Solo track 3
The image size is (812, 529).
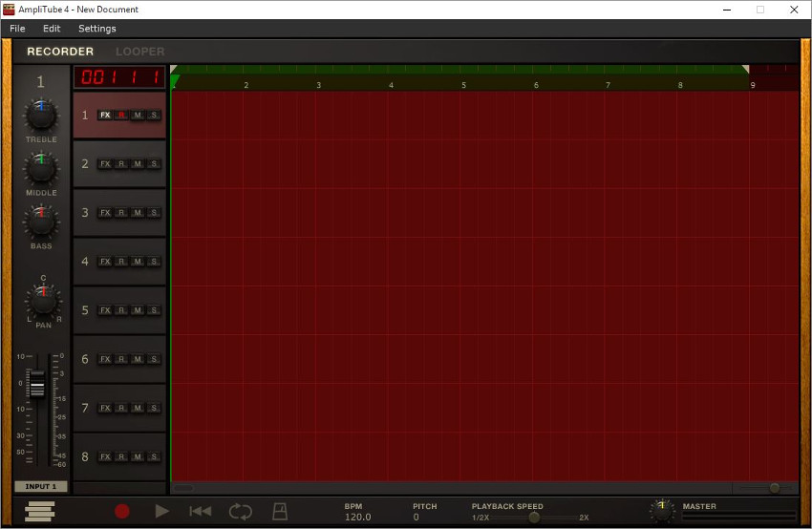pyautogui.click(x=154, y=213)
